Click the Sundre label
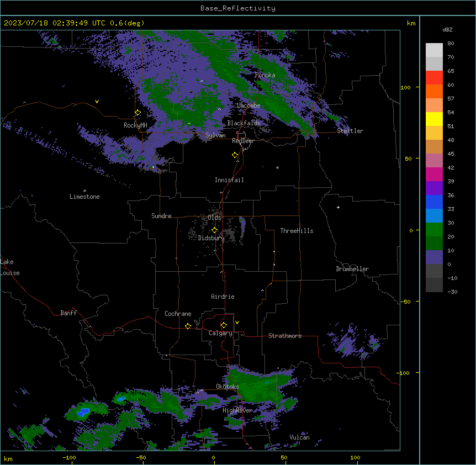The image size is (476, 465). point(161,216)
